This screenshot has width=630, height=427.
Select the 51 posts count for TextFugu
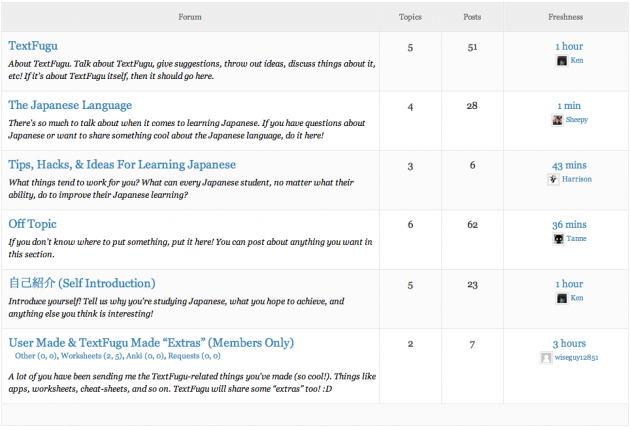click(472, 47)
